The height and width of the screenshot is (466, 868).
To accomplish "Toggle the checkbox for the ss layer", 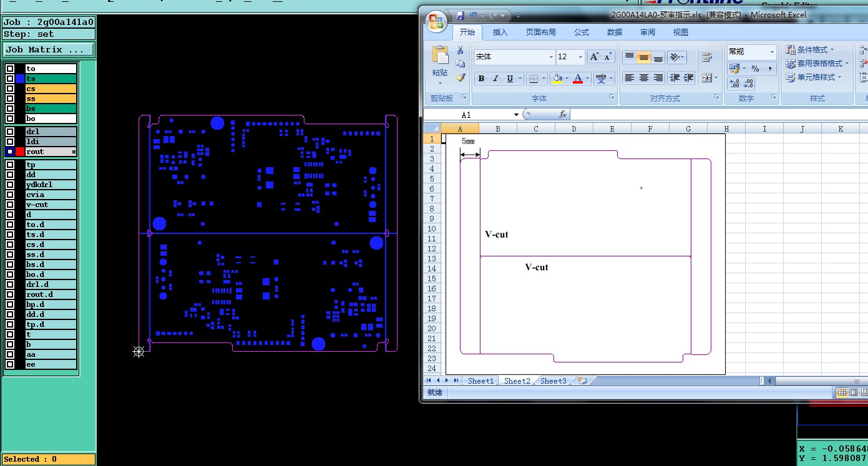I will coord(10,99).
